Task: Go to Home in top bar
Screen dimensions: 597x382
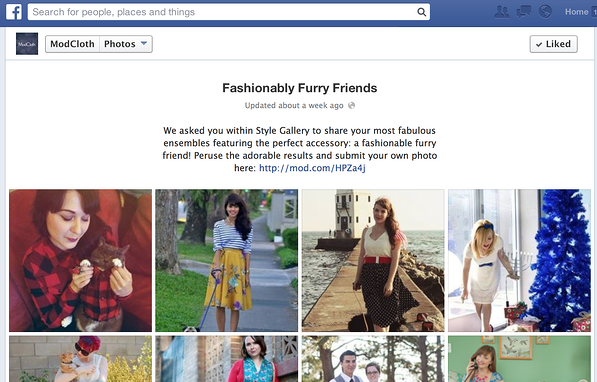Action: point(576,12)
